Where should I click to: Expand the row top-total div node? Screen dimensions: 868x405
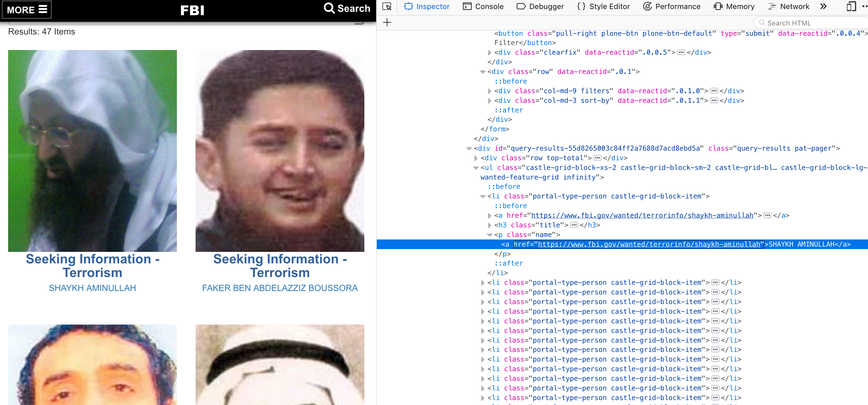(476, 158)
